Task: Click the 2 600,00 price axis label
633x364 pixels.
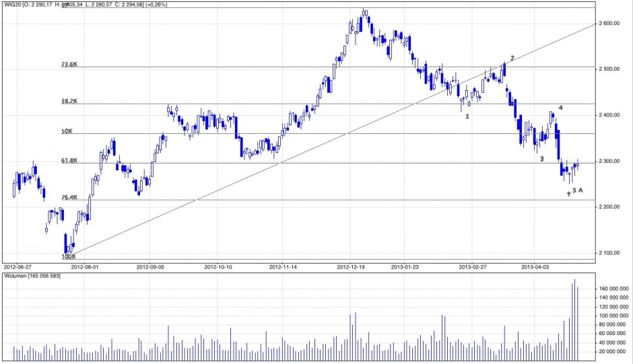Action: coord(613,24)
